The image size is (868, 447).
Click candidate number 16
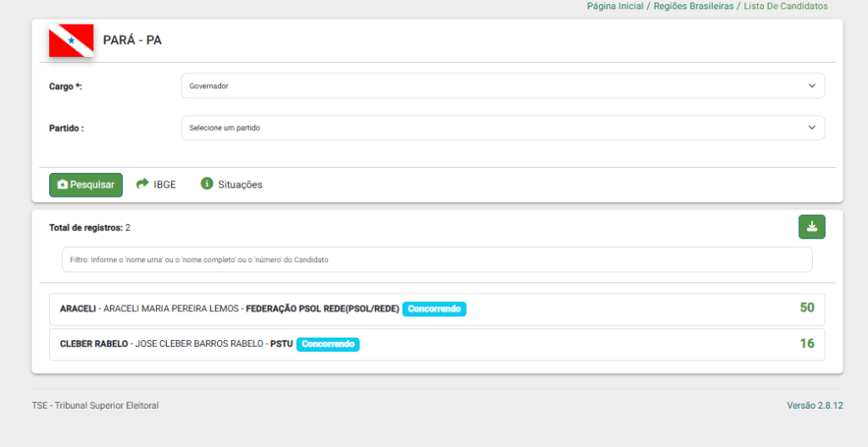point(807,344)
